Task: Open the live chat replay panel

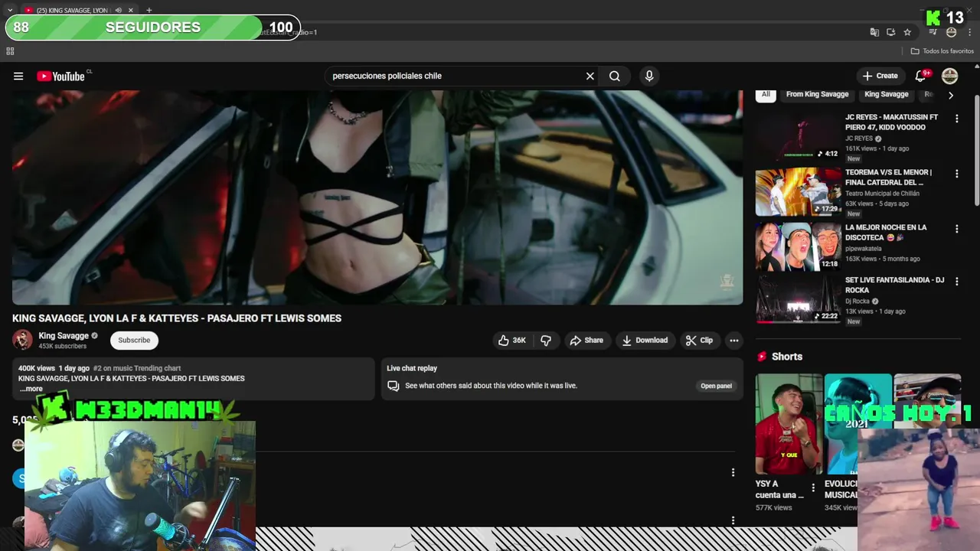Action: coord(716,386)
